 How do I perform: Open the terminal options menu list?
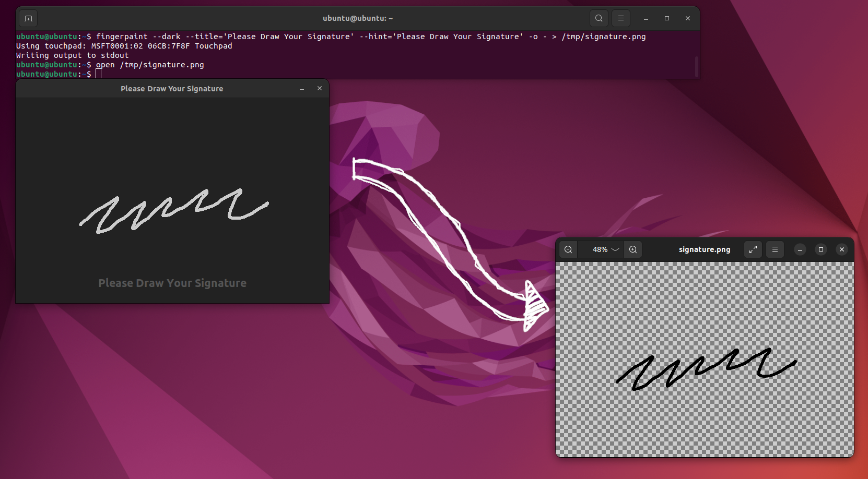tap(620, 18)
